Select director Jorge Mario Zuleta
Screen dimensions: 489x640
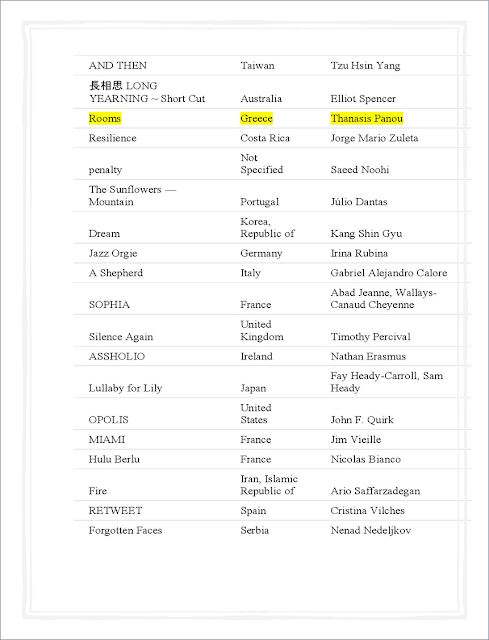(x=374, y=138)
